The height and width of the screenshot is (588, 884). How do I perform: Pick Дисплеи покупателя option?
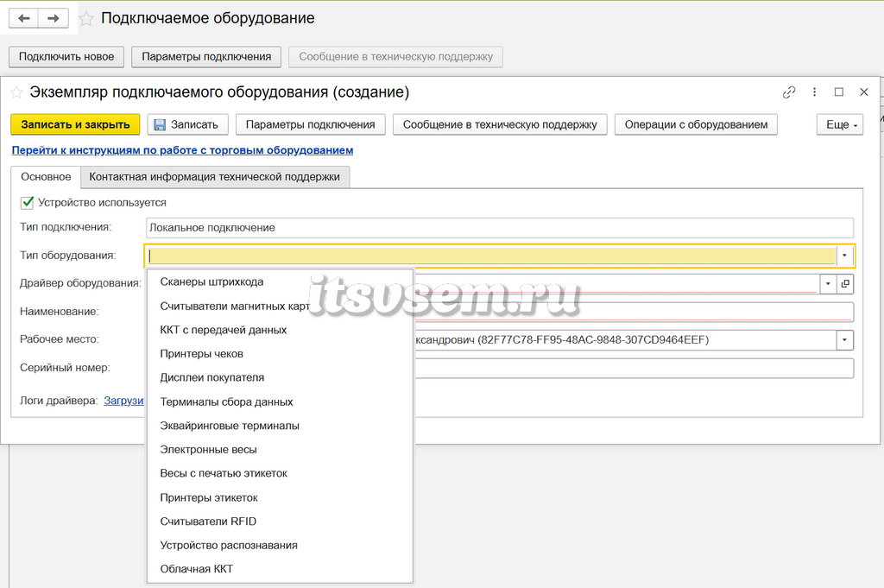[x=281, y=377]
